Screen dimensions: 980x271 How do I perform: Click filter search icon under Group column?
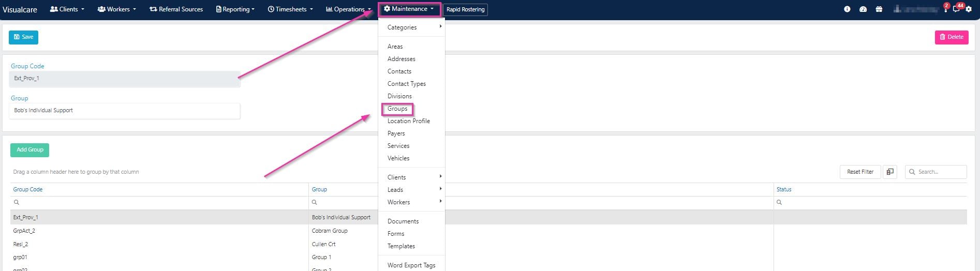click(x=315, y=203)
